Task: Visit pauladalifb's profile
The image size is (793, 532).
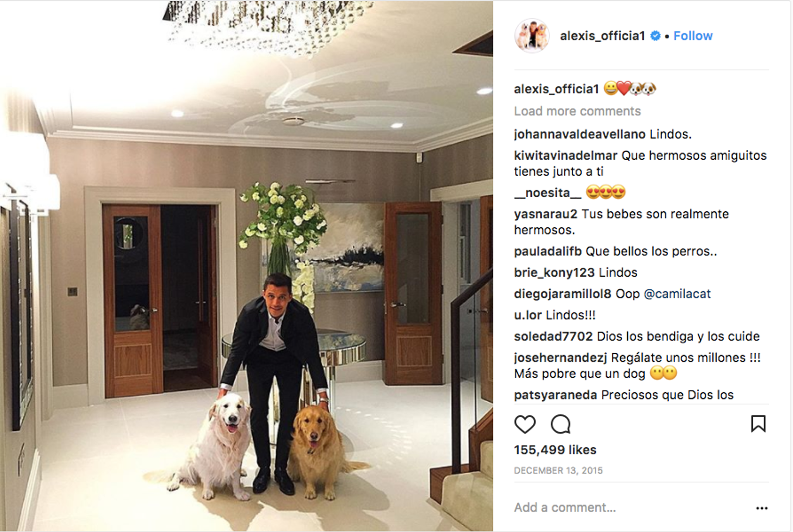Action: pyautogui.click(x=548, y=251)
